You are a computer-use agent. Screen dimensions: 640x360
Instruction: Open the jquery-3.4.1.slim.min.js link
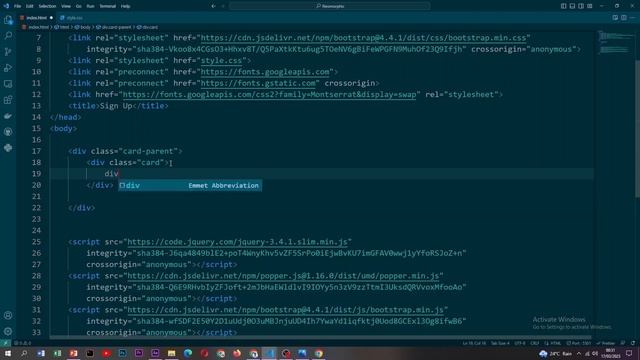pyautogui.click(x=237, y=242)
